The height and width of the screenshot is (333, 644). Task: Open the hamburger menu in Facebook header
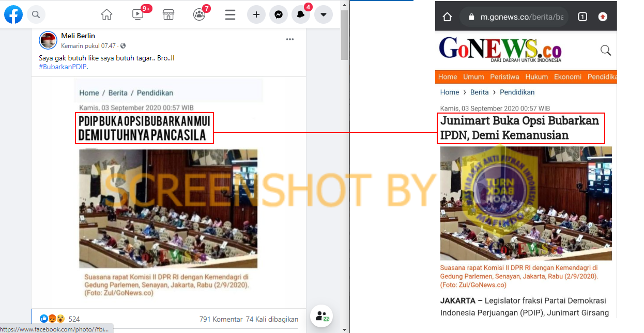click(x=231, y=14)
